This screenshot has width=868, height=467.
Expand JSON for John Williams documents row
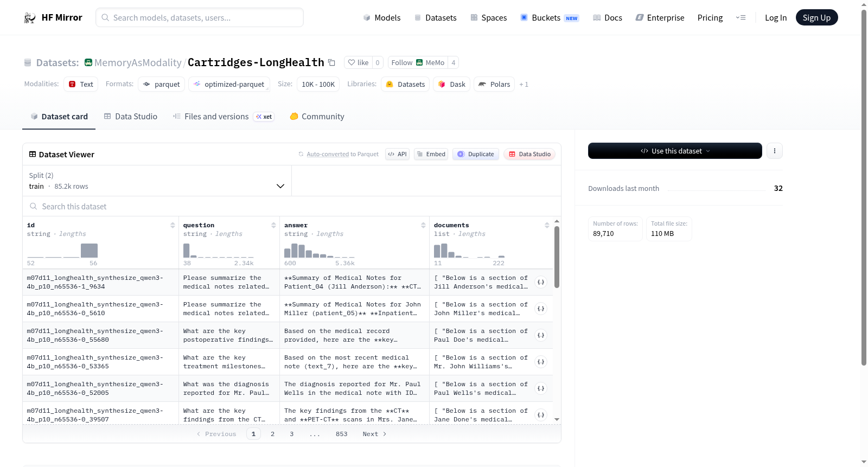[x=541, y=362]
